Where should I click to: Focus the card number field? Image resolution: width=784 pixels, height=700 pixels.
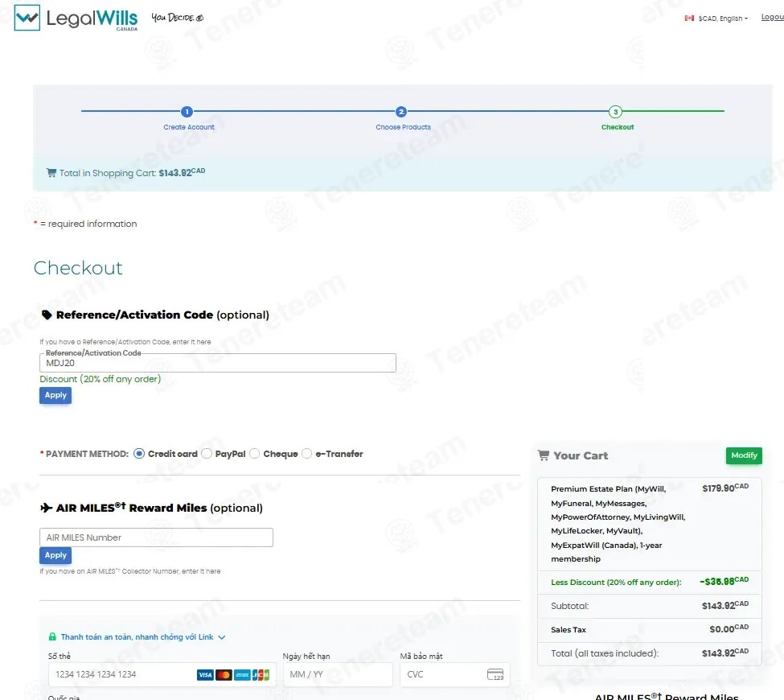[x=160, y=674]
